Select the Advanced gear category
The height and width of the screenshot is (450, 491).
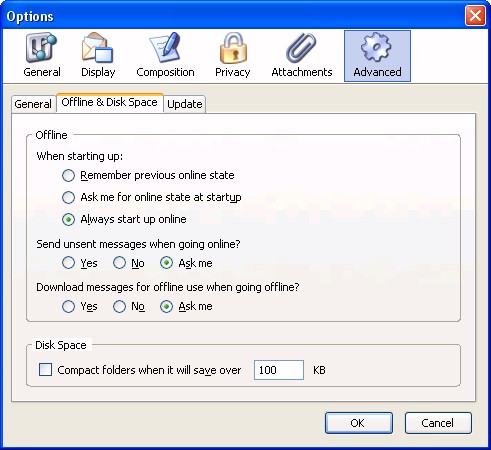377,56
